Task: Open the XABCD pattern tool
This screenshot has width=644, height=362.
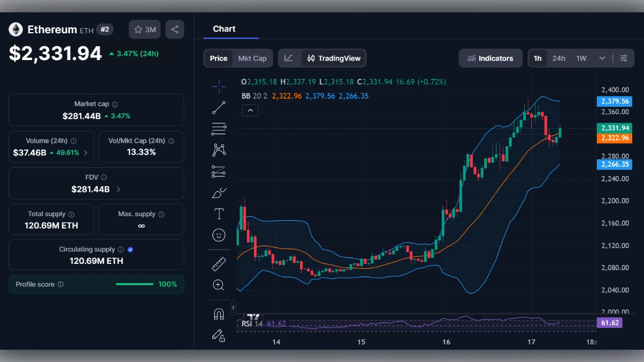Action: point(218,150)
